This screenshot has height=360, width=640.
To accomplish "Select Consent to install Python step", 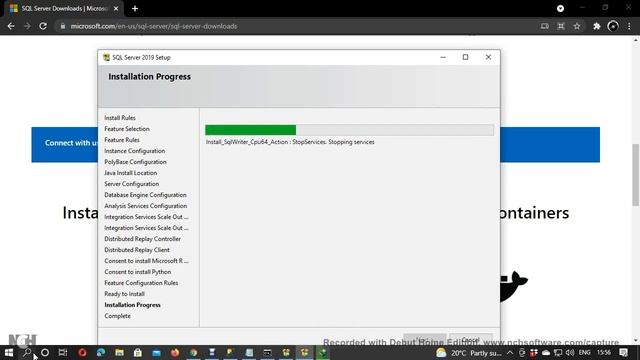I will click(138, 272).
